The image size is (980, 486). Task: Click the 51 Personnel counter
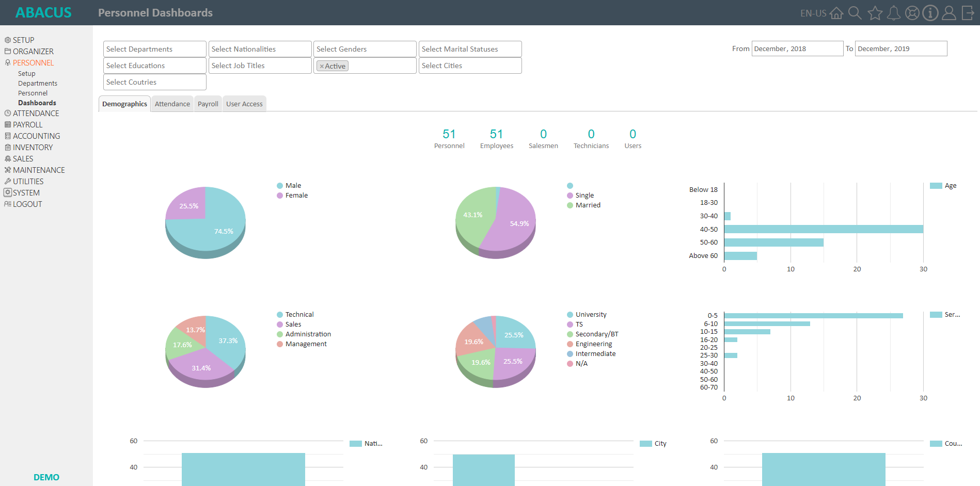[x=449, y=139]
